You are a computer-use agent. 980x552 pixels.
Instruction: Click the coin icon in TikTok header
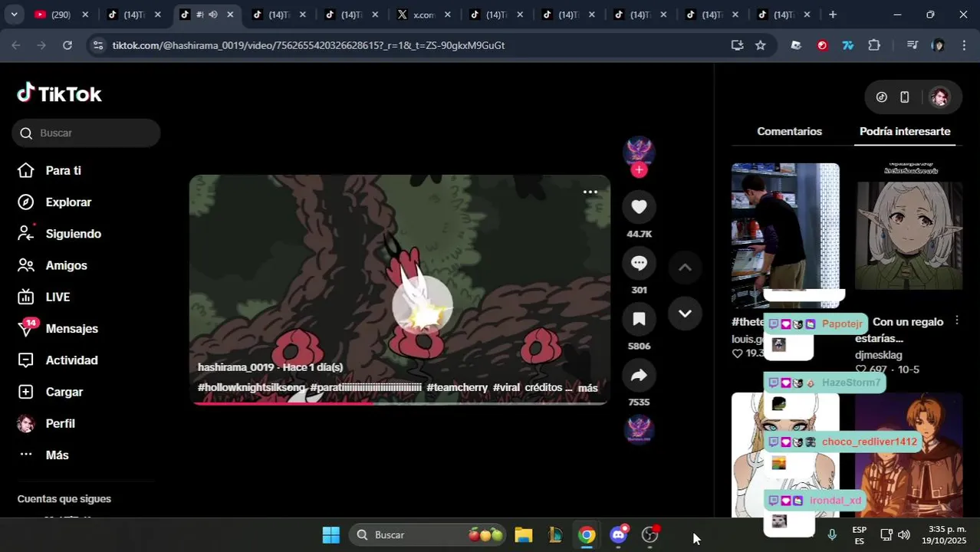coord(882,97)
